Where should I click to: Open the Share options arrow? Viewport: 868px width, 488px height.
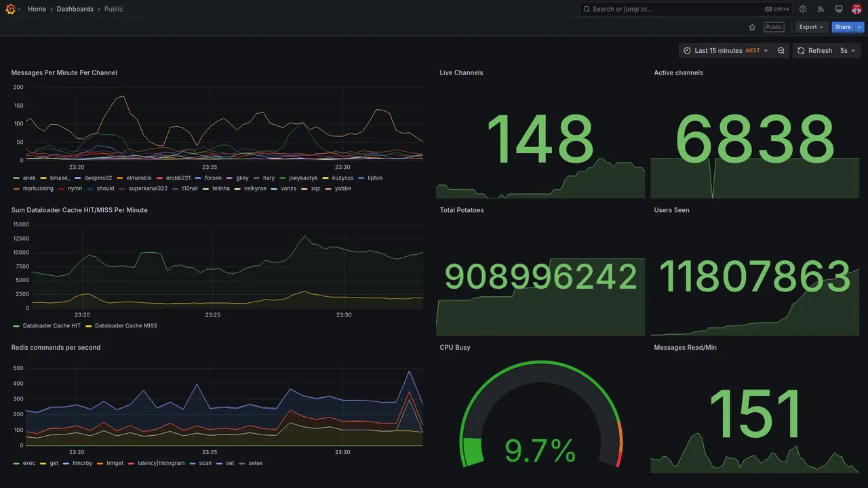point(859,27)
